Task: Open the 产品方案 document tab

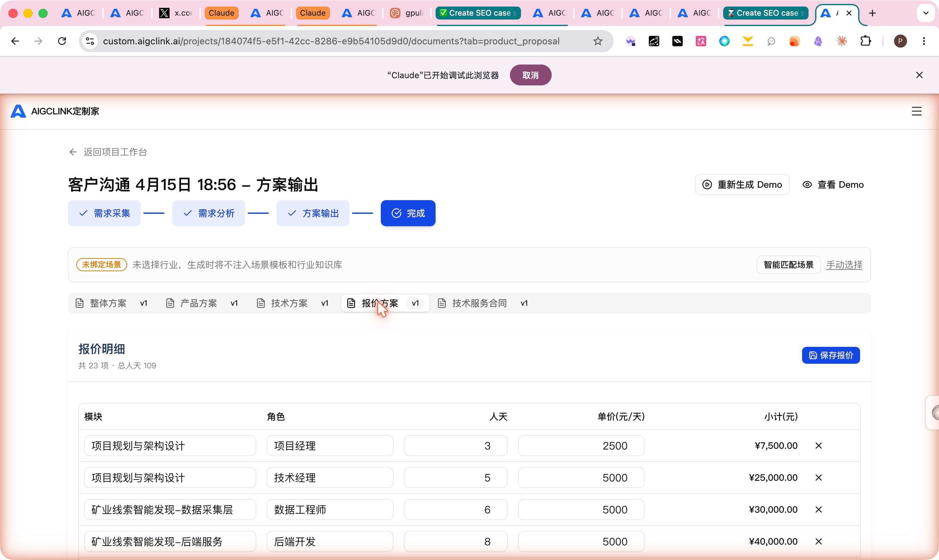Action: coord(202,303)
